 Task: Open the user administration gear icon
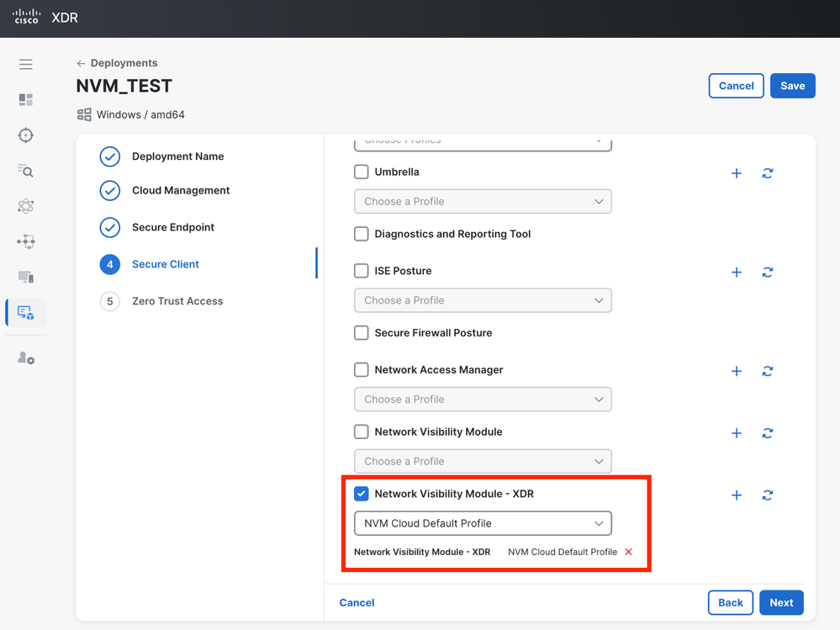click(26, 357)
